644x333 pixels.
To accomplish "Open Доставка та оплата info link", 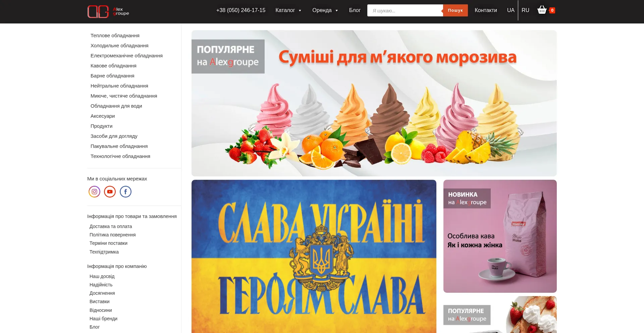I will pos(111,226).
